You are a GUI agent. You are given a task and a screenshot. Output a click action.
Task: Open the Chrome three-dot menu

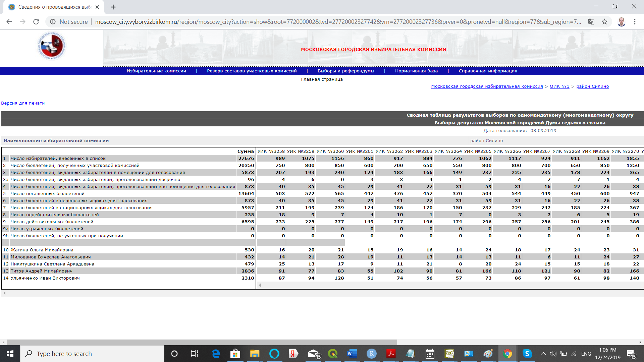[635, 22]
